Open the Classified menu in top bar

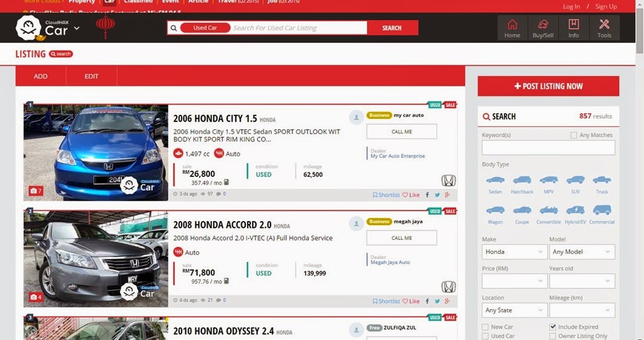pyautogui.click(x=138, y=2)
